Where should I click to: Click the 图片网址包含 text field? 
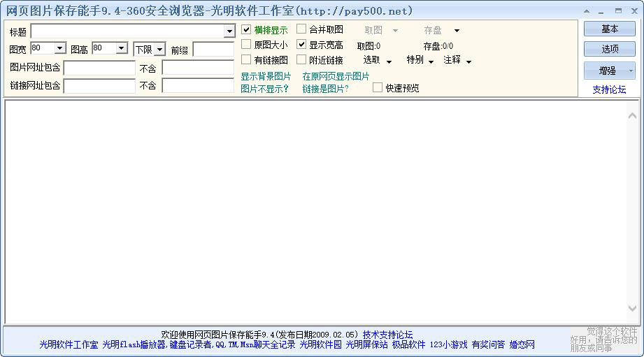coord(99,68)
